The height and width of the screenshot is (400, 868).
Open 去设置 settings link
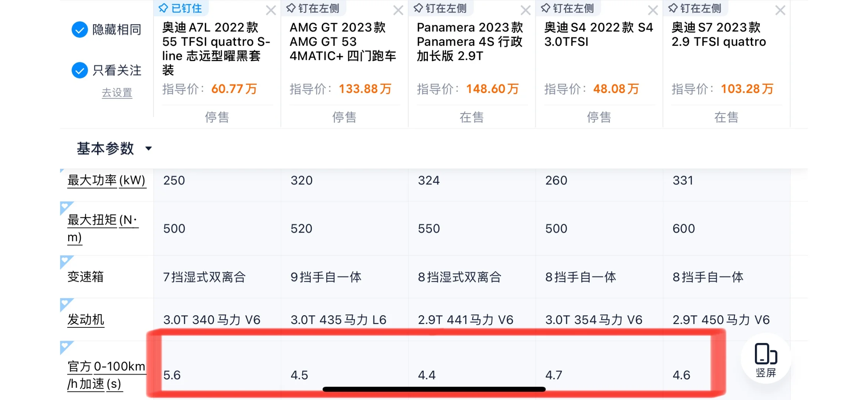click(x=117, y=93)
